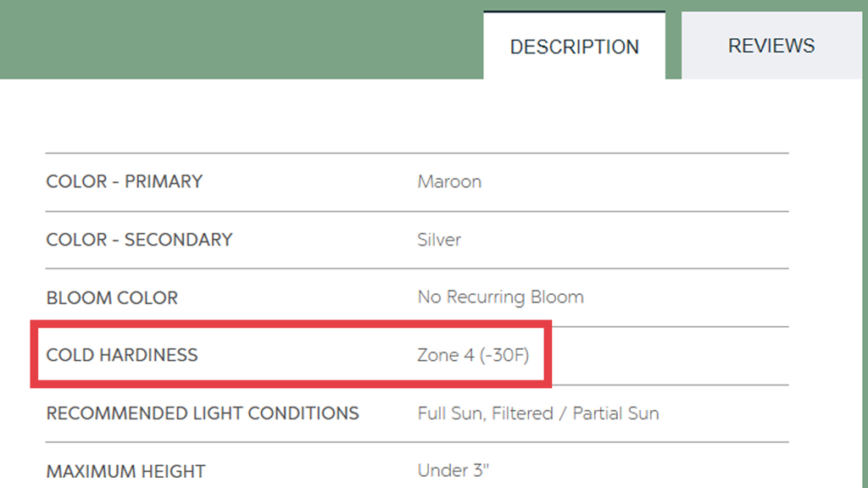Screen dimensions: 868x488
Task: Open the Description tab
Action: [574, 46]
